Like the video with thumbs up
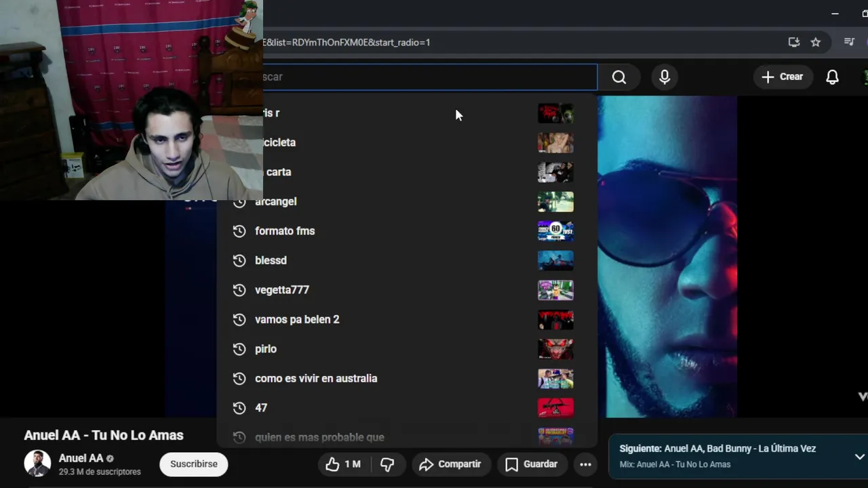Viewport: 868px width, 488px height. tap(343, 464)
